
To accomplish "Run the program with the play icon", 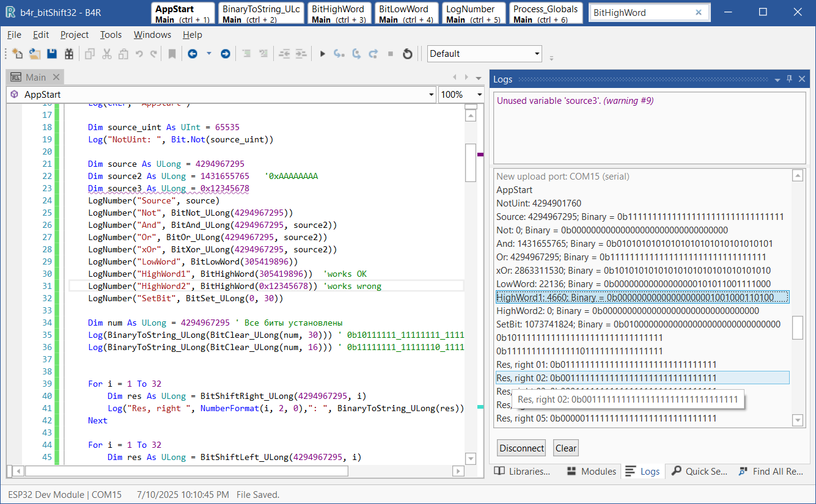I will [322, 54].
